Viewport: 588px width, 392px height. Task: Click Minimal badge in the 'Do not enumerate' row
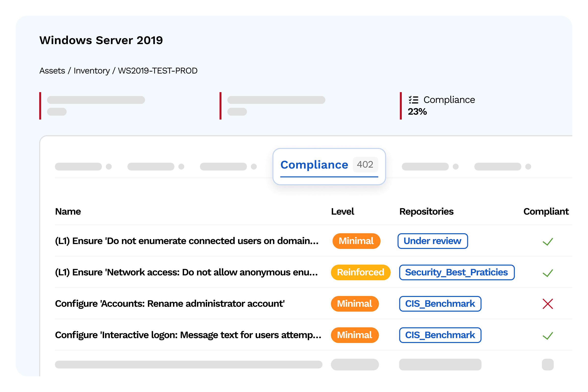pyautogui.click(x=356, y=241)
